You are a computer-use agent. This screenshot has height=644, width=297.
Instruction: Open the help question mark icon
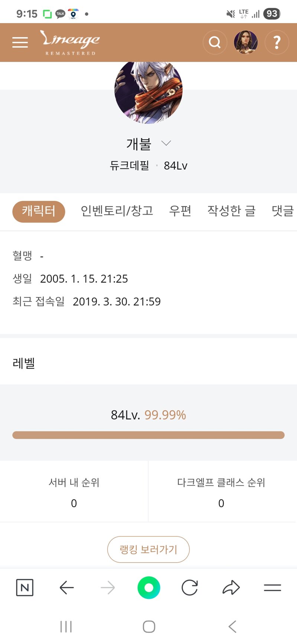point(277,42)
